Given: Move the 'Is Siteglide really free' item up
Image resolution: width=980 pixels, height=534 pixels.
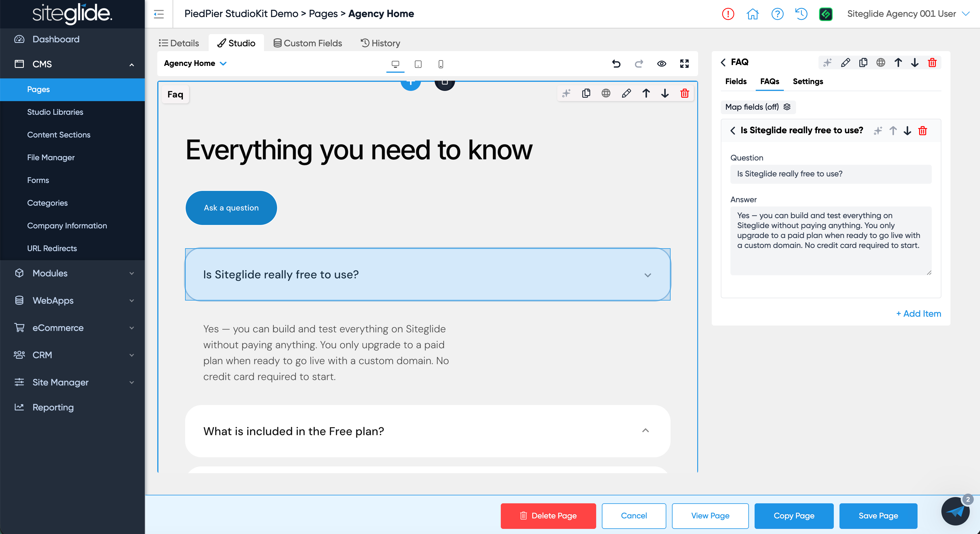Looking at the screenshot, I should [x=893, y=131].
